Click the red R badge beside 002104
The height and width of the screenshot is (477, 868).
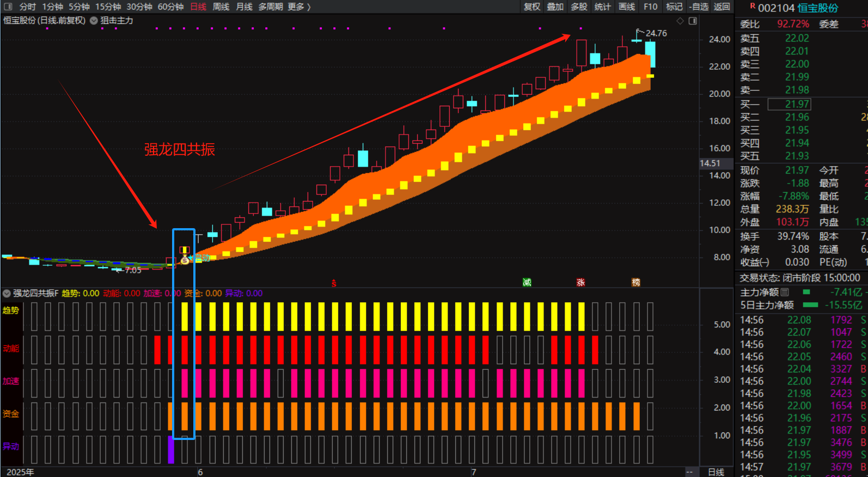coord(753,7)
